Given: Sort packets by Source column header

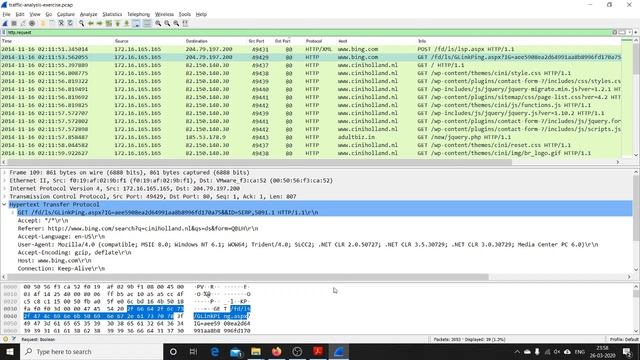Looking at the screenshot, I should pyautogui.click(x=121, y=41).
